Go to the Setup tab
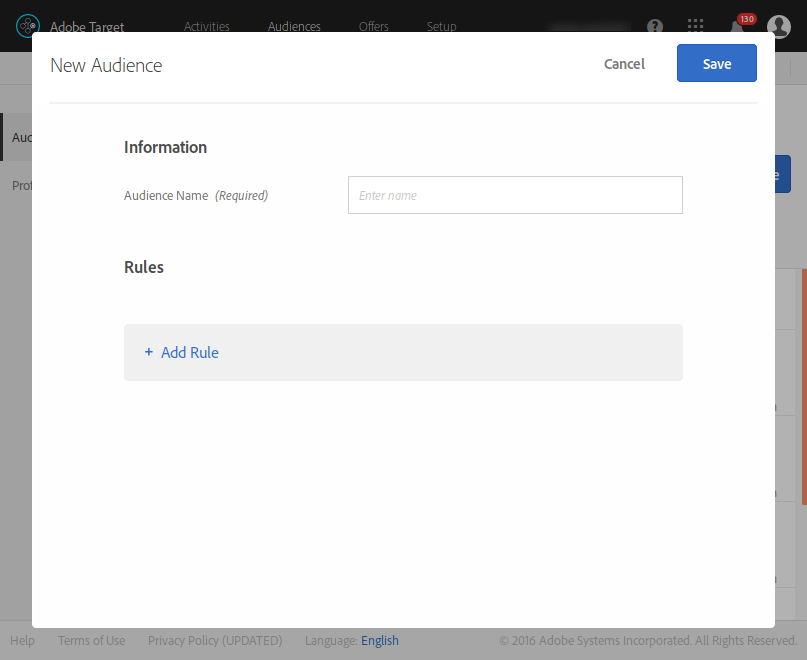807x660 pixels. tap(442, 27)
